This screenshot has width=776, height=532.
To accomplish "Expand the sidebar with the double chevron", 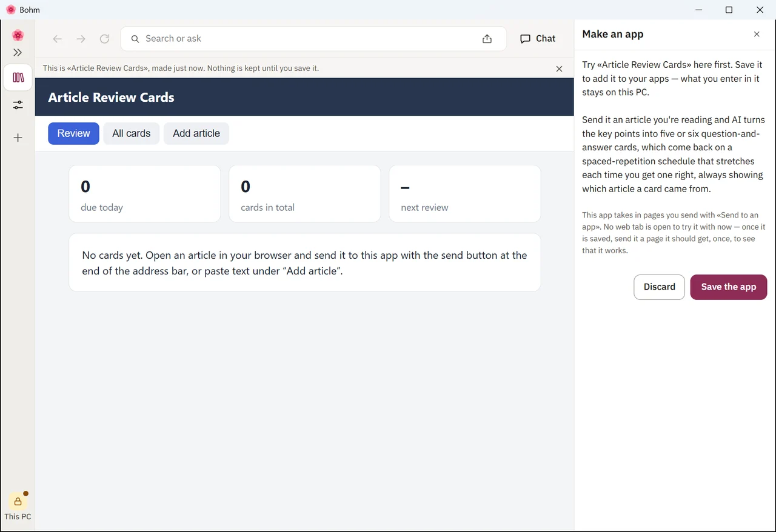I will (x=18, y=53).
